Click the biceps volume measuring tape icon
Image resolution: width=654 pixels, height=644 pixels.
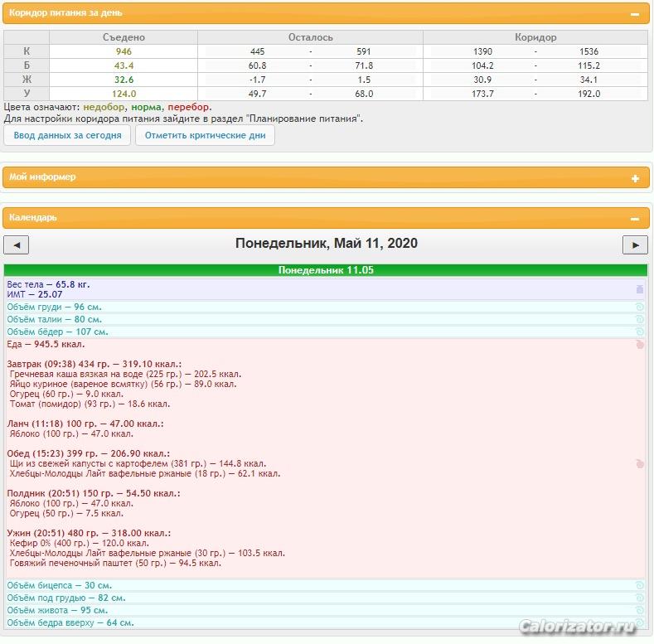[639, 586]
